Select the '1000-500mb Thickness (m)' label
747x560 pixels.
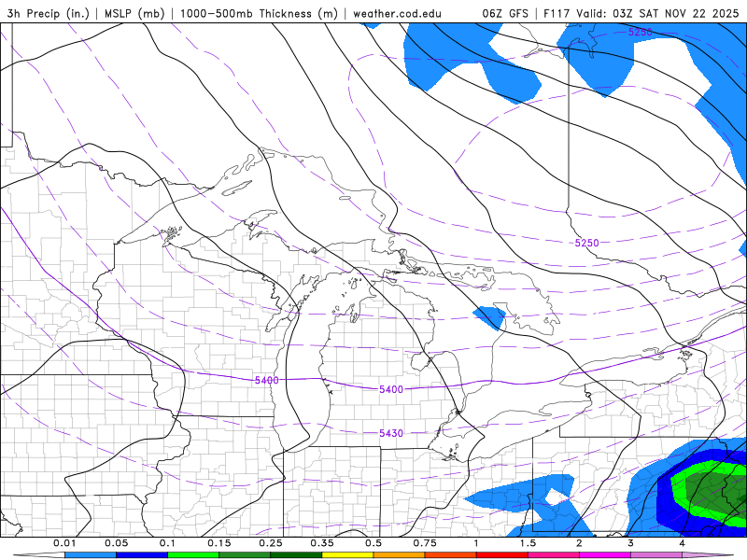(259, 13)
